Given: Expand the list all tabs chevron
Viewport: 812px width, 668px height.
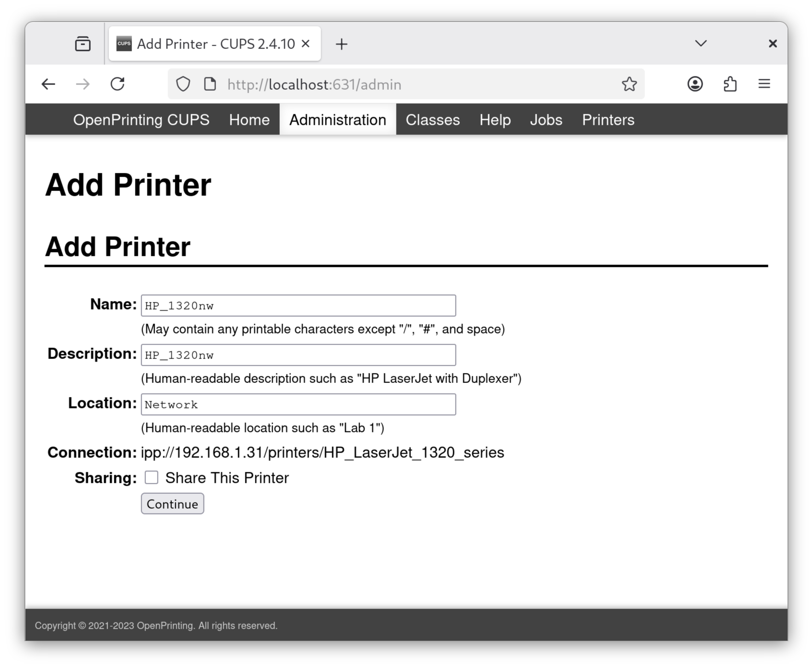Looking at the screenshot, I should [701, 44].
